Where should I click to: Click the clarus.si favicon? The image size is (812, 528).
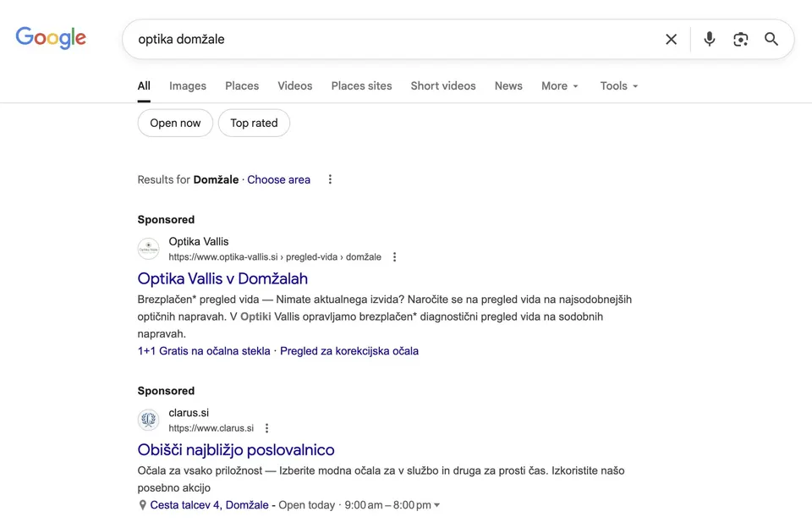coord(148,420)
